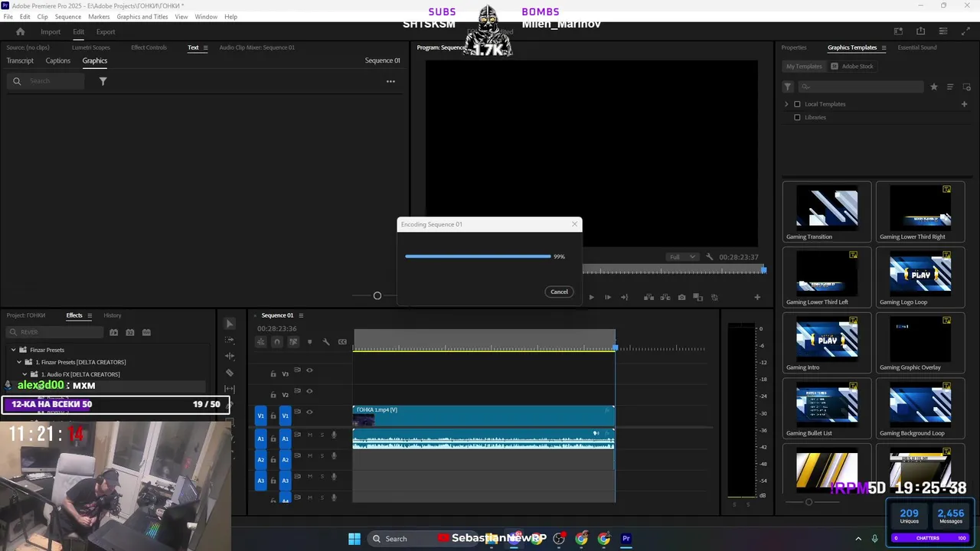Mute audio track A1
This screenshot has height=551, width=980.
tap(310, 435)
